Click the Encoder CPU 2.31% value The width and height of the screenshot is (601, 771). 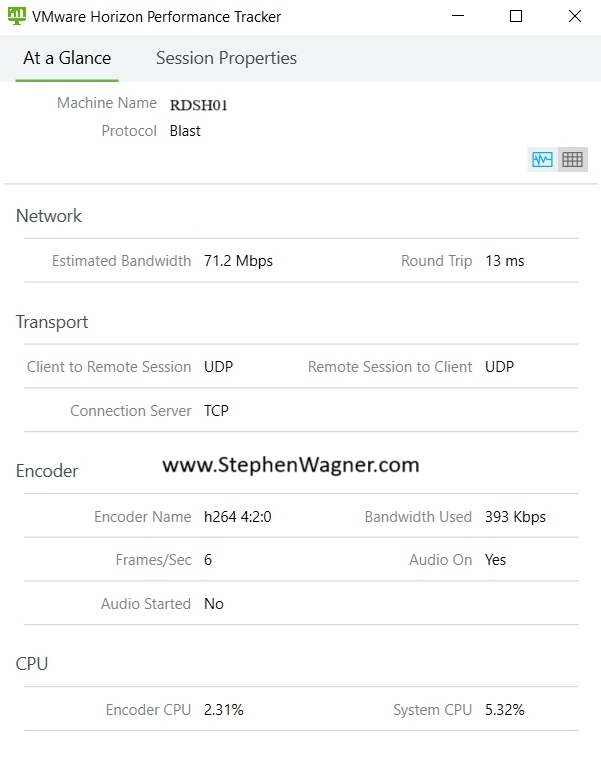224,710
